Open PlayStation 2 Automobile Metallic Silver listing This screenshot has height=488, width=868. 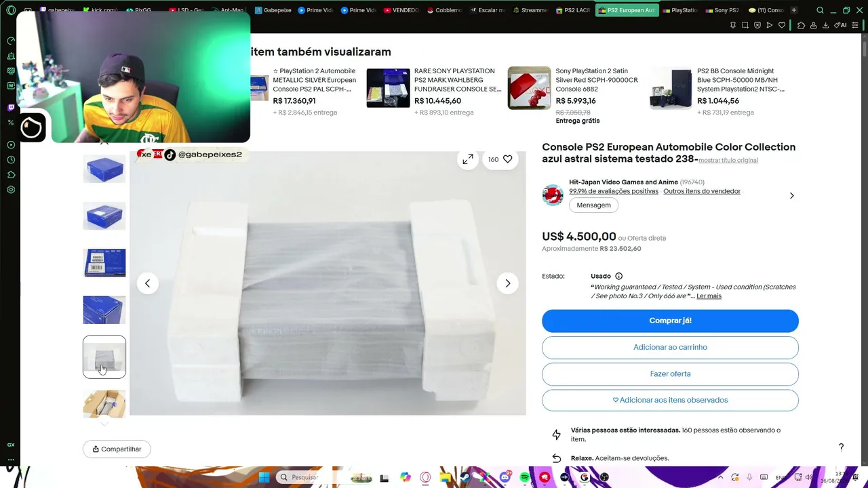click(x=314, y=80)
